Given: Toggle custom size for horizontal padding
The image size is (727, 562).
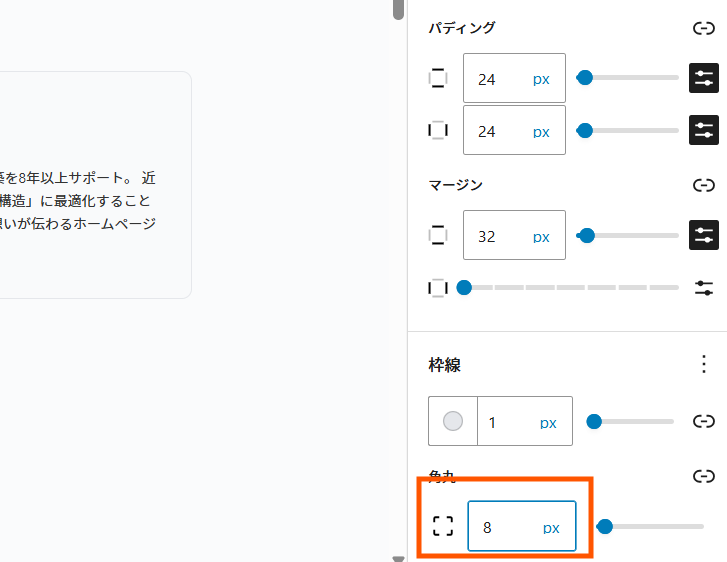Looking at the screenshot, I should 704,130.
